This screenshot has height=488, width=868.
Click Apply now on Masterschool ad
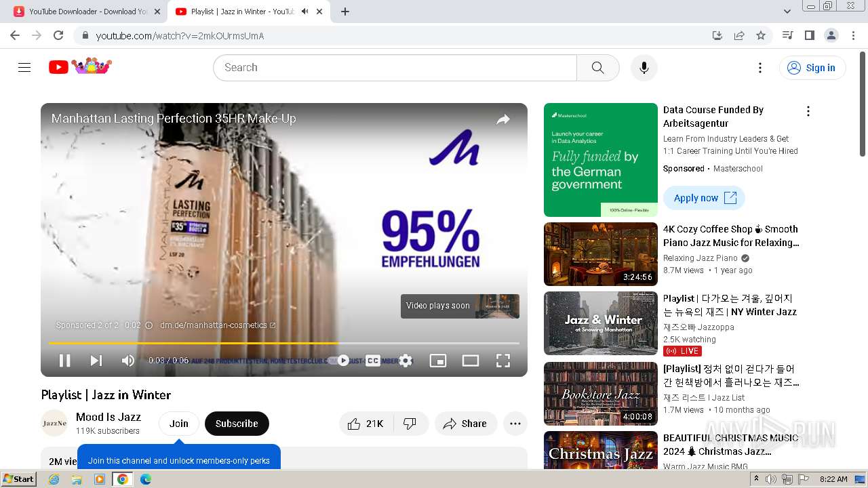click(704, 198)
